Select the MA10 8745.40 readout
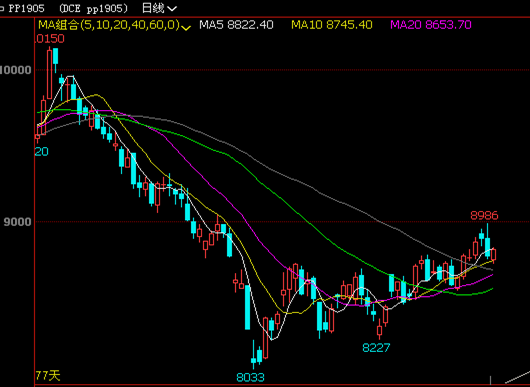This screenshot has width=530, height=387. coord(332,25)
